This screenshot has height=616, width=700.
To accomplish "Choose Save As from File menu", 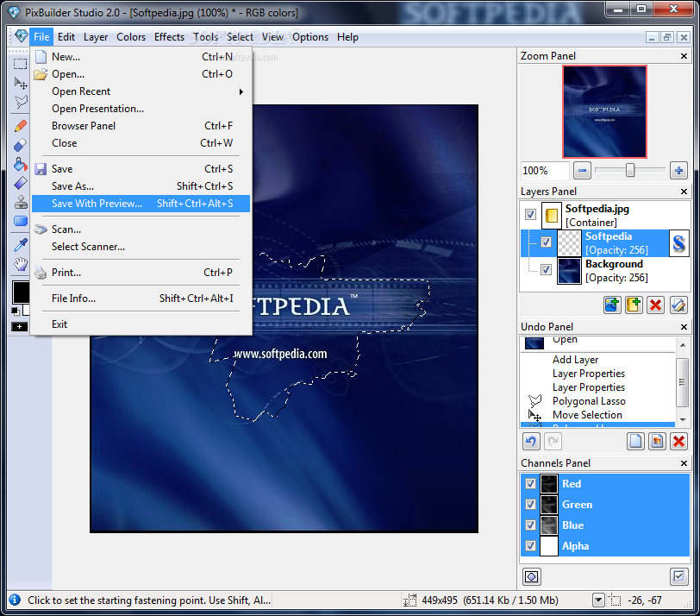I will pyautogui.click(x=141, y=186).
